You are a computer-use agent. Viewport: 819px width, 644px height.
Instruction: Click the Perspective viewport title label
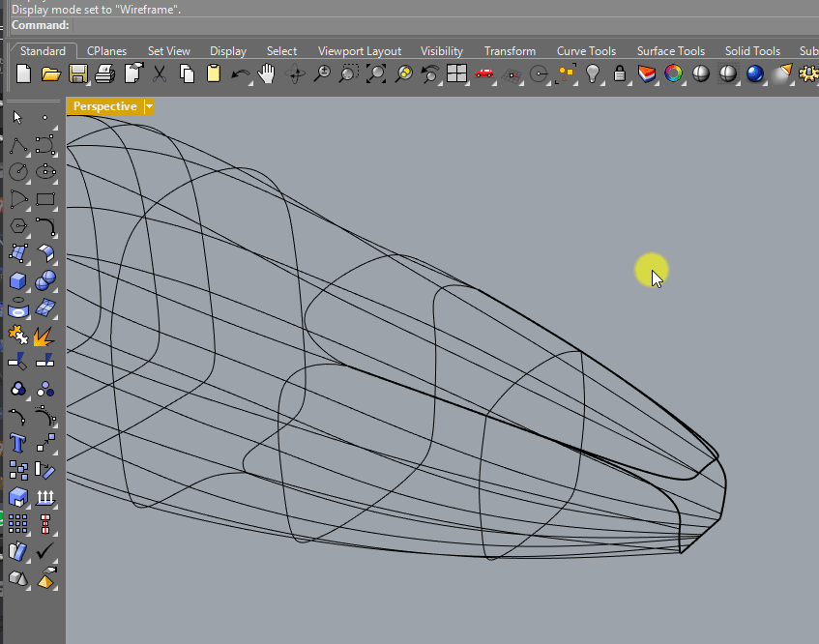click(104, 106)
